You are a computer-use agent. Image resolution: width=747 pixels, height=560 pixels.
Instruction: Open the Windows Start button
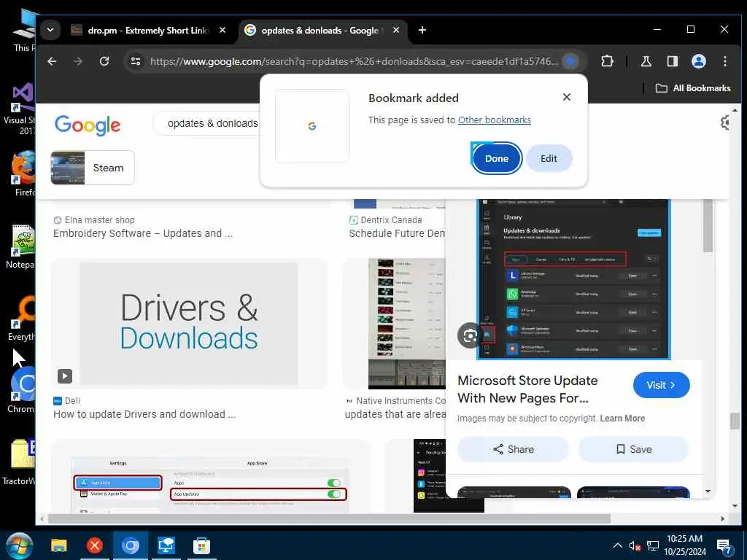(19, 545)
